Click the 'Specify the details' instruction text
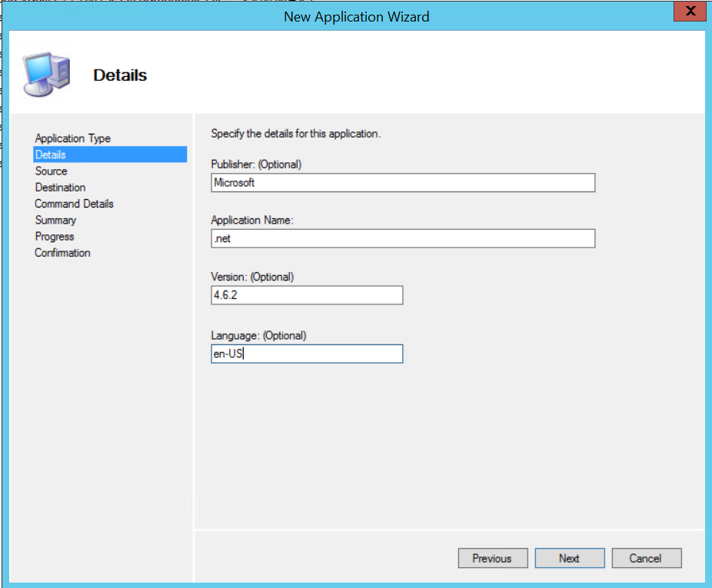The image size is (712, 588). click(x=296, y=134)
